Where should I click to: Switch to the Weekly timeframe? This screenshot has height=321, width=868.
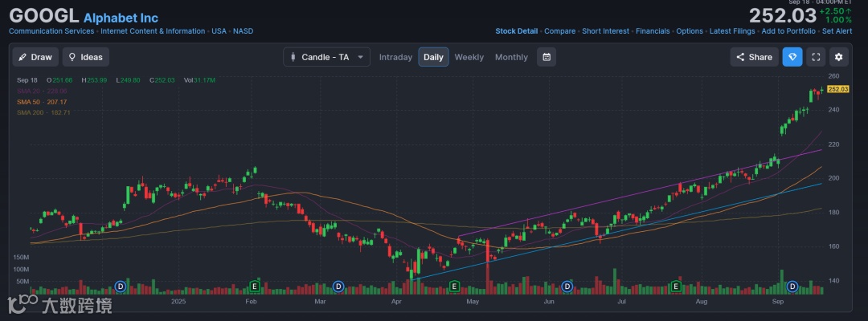click(x=469, y=57)
